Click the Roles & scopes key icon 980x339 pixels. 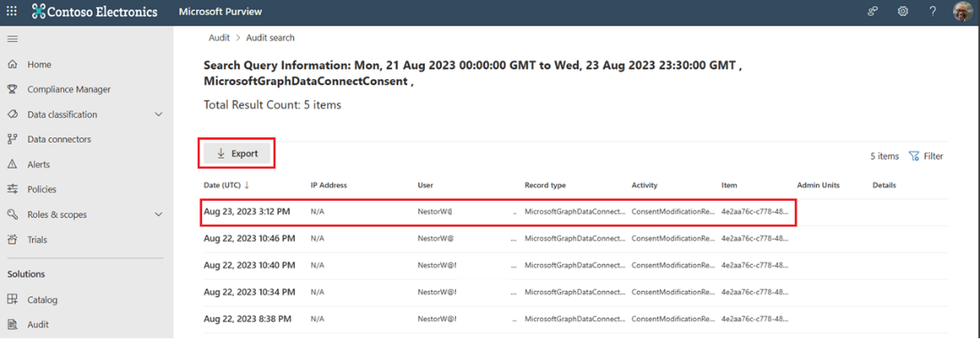12,214
